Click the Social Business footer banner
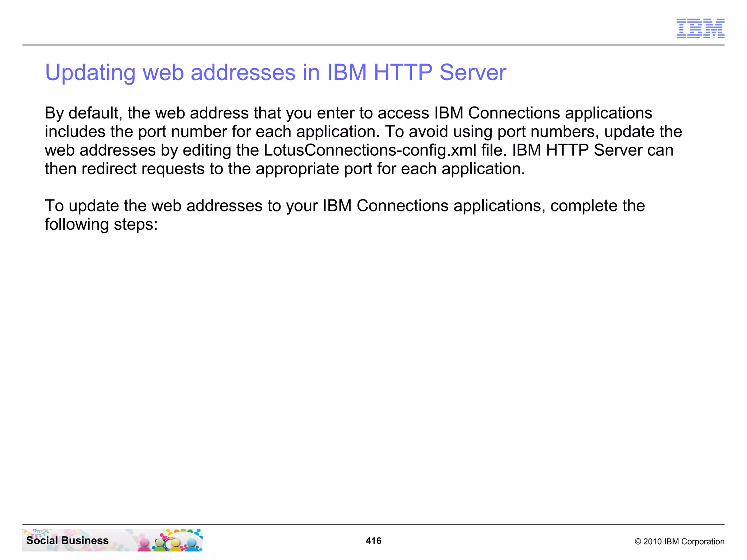The height and width of the screenshot is (560, 747). 112,540
